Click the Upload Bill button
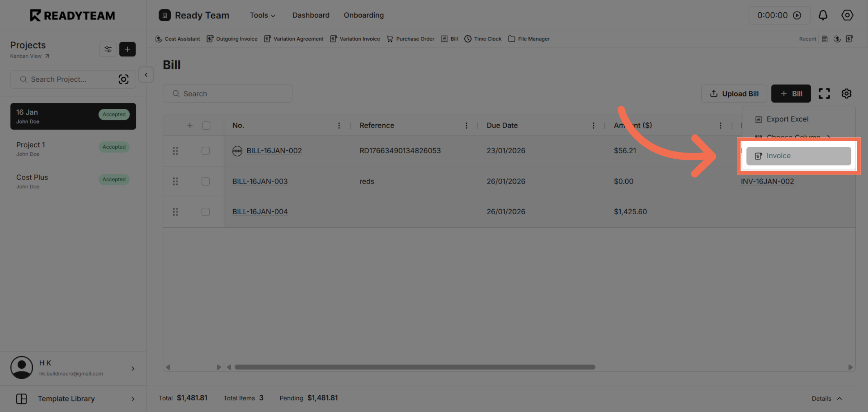The image size is (868, 412). (734, 93)
